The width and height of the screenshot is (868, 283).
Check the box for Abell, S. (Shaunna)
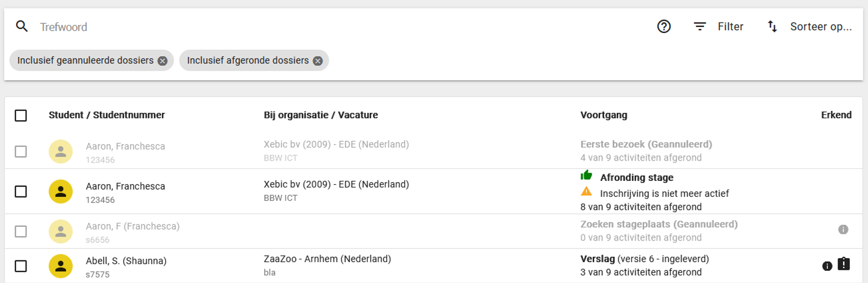coord(21,266)
